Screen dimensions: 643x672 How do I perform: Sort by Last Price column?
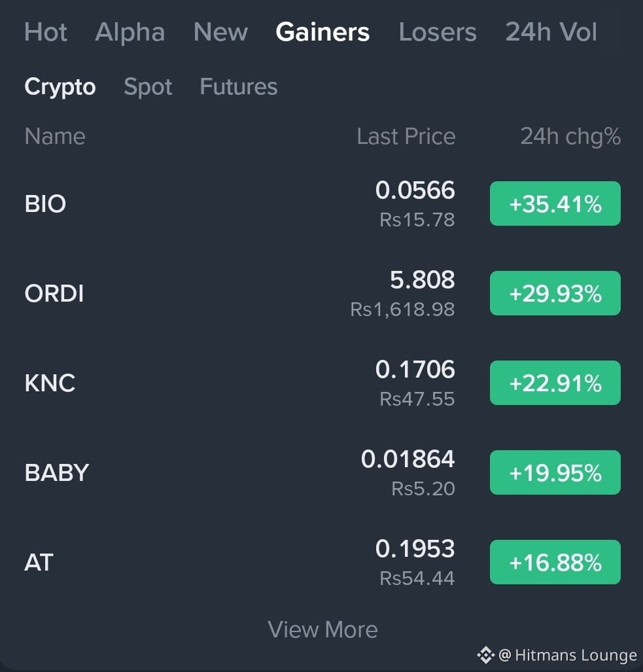pyautogui.click(x=406, y=136)
